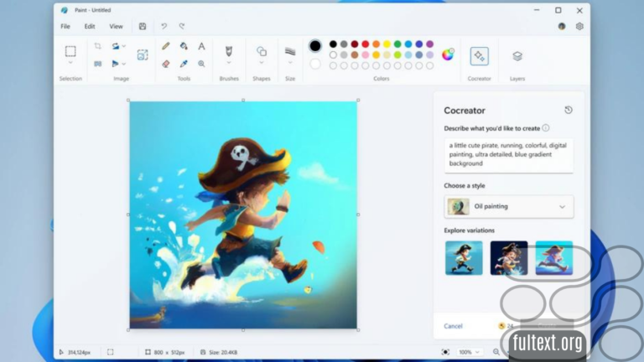Screen dimensions: 644x362
Task: Open the user account avatar
Action: [x=562, y=26]
